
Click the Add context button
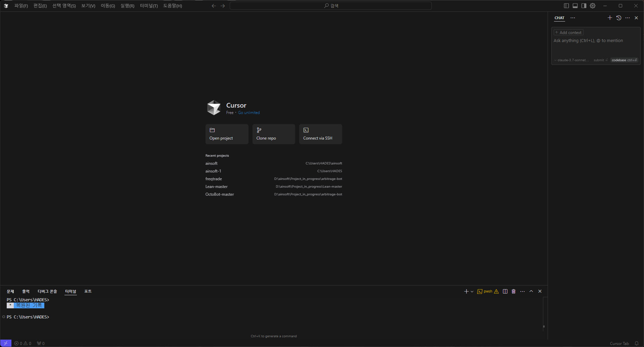[x=568, y=33]
